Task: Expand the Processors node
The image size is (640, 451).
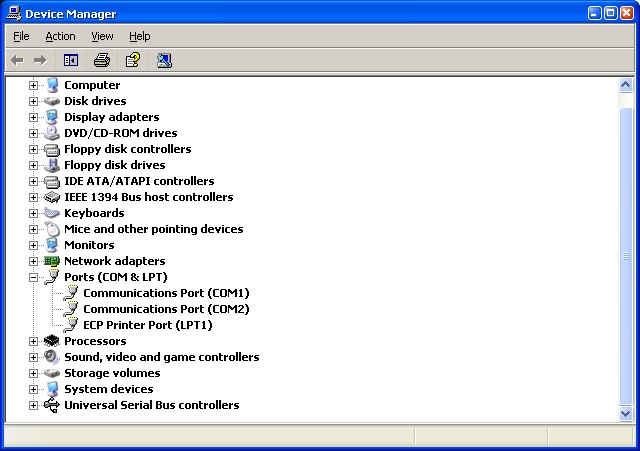Action: (x=33, y=341)
